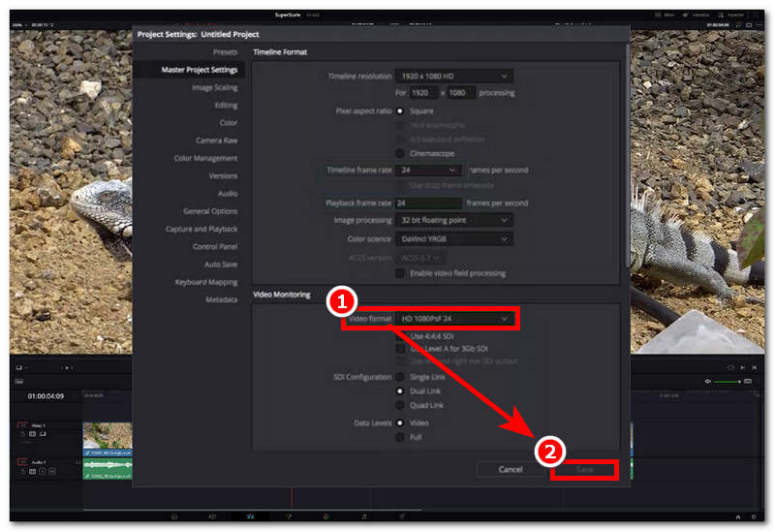Select the green audio clip on Audio 1
This screenshot has height=532, width=775.
108,469
